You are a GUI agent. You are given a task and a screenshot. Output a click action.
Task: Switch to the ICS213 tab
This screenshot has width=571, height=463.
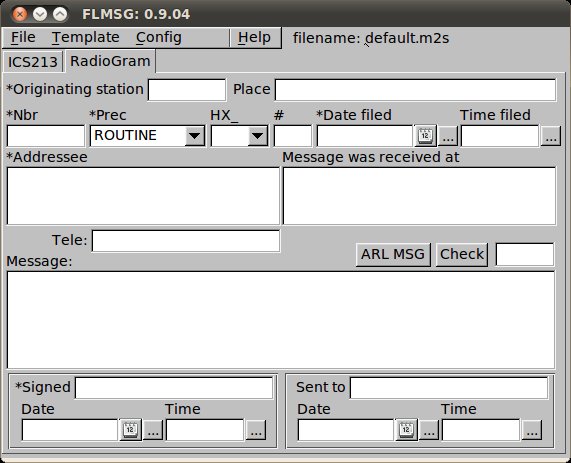(x=33, y=62)
